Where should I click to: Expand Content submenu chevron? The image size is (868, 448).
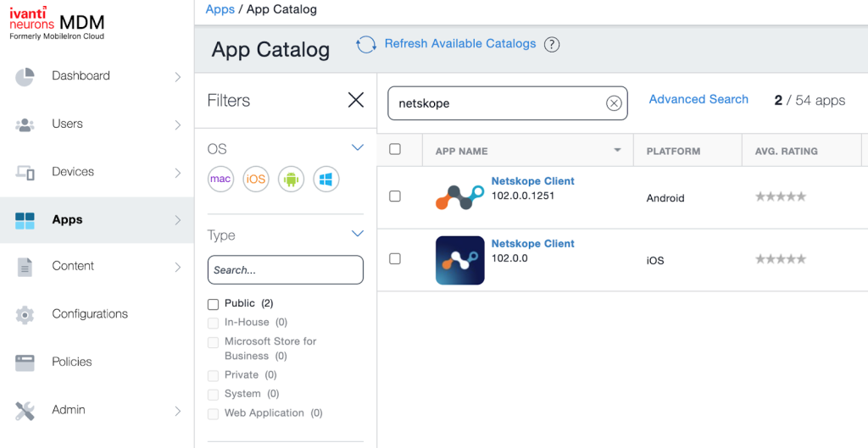(178, 267)
